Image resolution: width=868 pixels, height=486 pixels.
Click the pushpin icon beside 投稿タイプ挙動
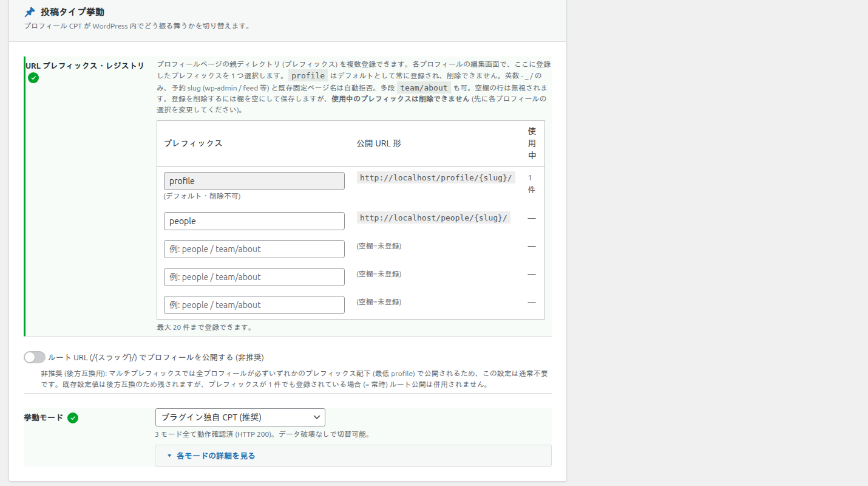click(30, 12)
